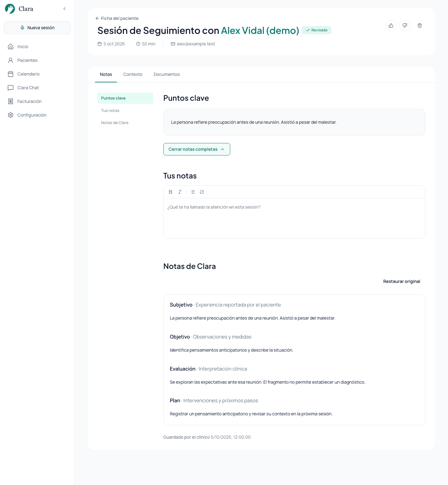Insert a numbered list in notes

(x=202, y=192)
